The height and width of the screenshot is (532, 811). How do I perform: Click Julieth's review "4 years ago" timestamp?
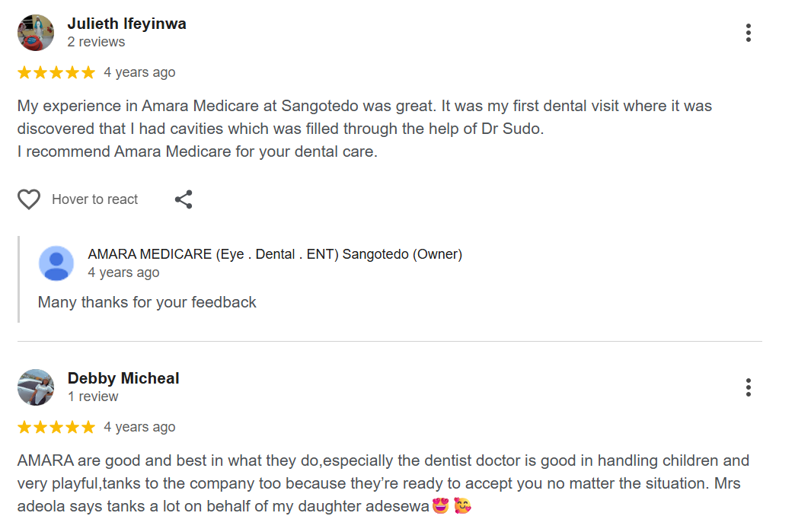click(139, 72)
